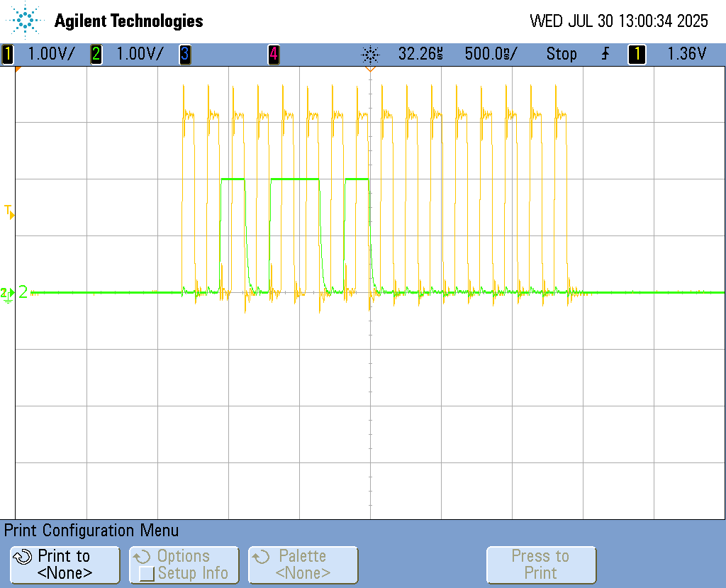Screen dimensions: 726x588
Task: Open the Options Setup Info softkey
Action: click(x=184, y=565)
